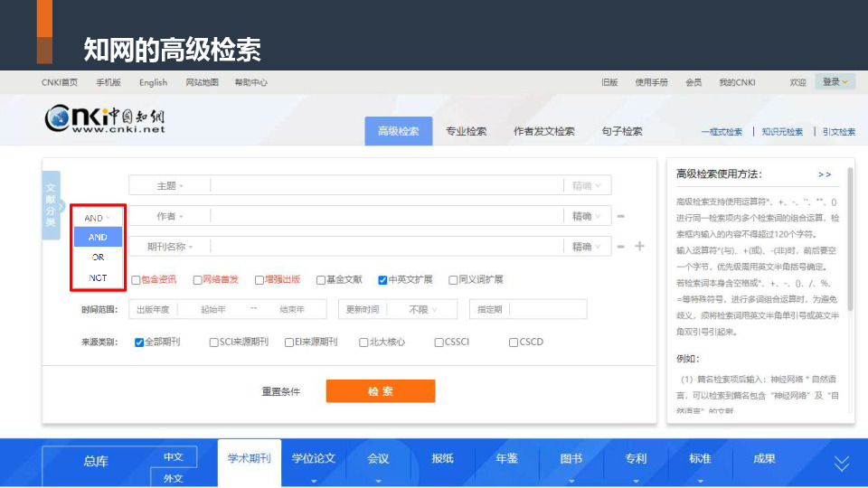Image resolution: width=868 pixels, height=488 pixels.
Task: Select the 报纸 database tab
Action: click(443, 459)
